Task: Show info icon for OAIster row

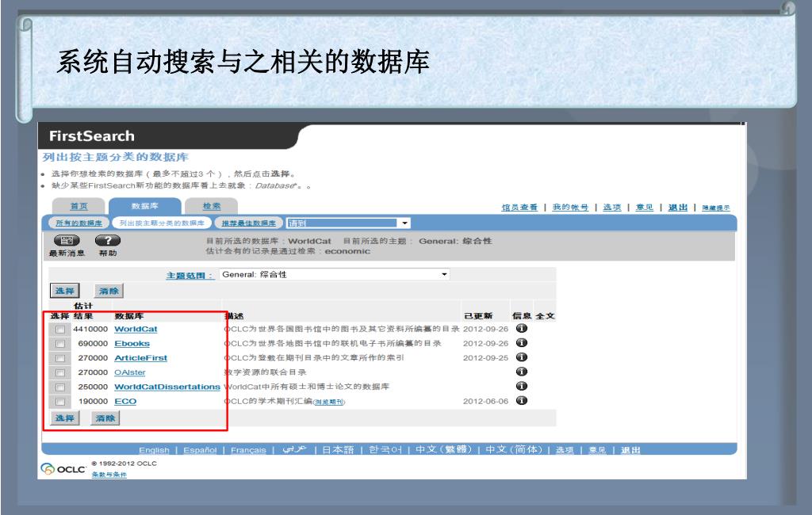Action: pos(522,372)
